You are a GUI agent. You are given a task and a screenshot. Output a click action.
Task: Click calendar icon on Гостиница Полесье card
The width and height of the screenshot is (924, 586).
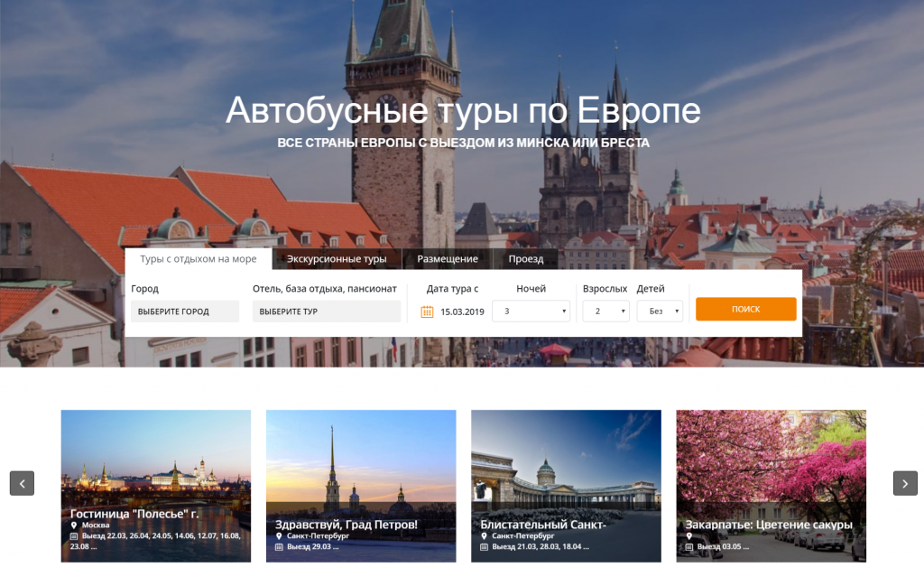tap(74, 536)
